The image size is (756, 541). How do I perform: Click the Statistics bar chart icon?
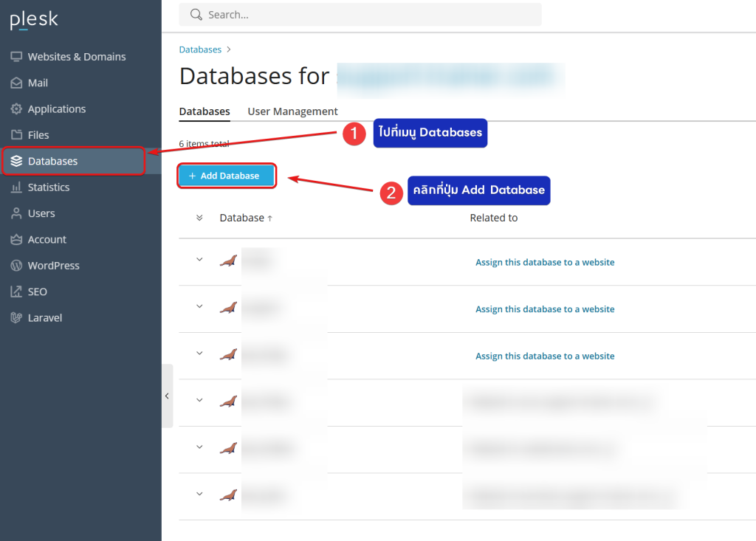(16, 187)
